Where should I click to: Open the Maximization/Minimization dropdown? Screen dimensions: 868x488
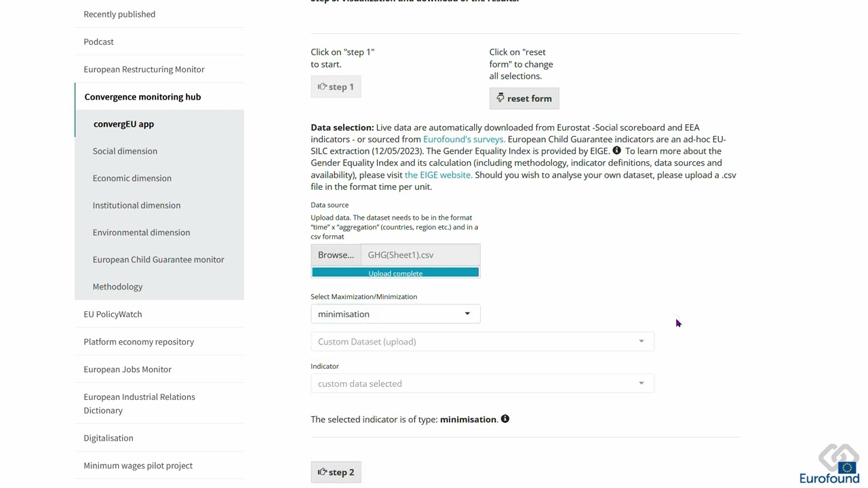click(x=395, y=314)
